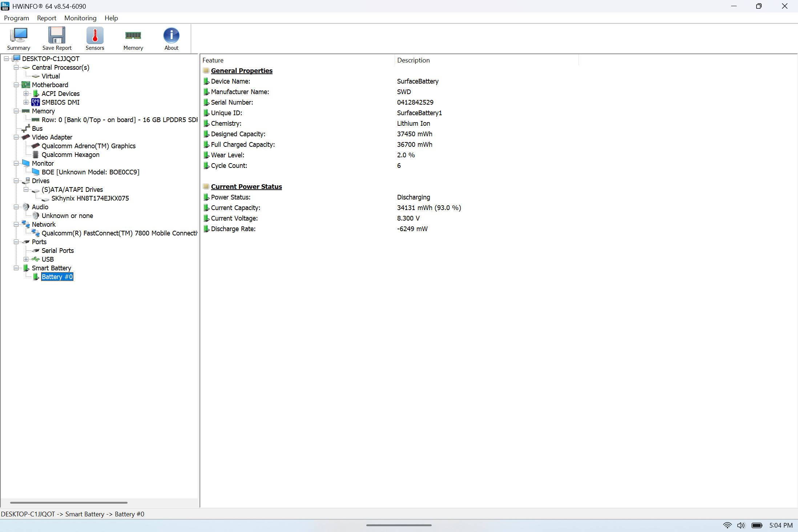798x532 pixels.
Task: Click the clock showing 5:04 PM
Action: (781, 525)
